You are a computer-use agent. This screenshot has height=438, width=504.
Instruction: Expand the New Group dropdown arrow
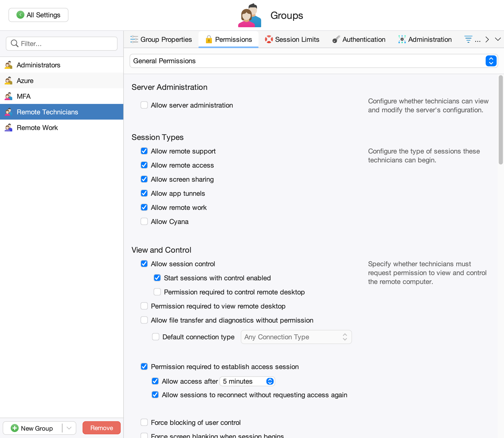69,428
